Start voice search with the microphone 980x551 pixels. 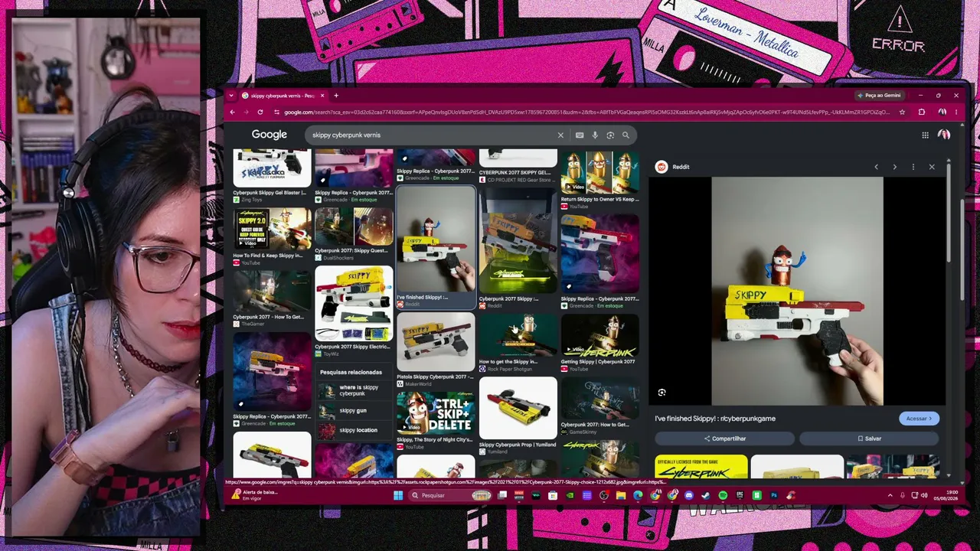coord(595,135)
